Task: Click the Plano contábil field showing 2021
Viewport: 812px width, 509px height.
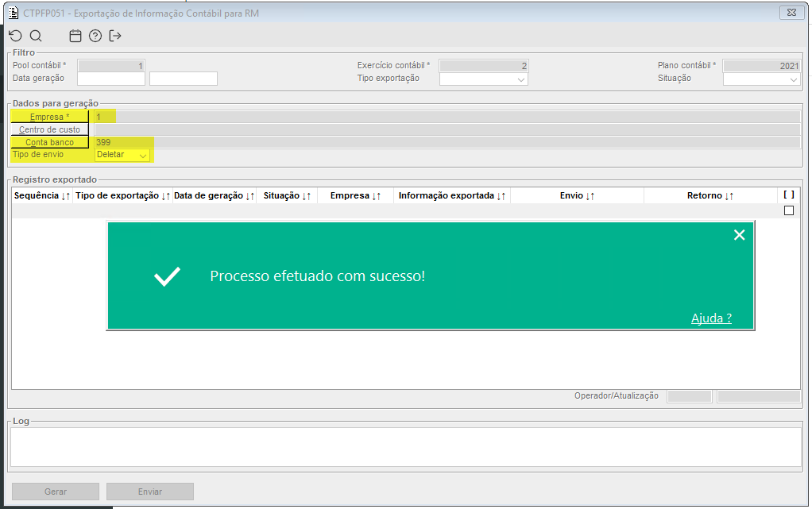Action: [762, 66]
